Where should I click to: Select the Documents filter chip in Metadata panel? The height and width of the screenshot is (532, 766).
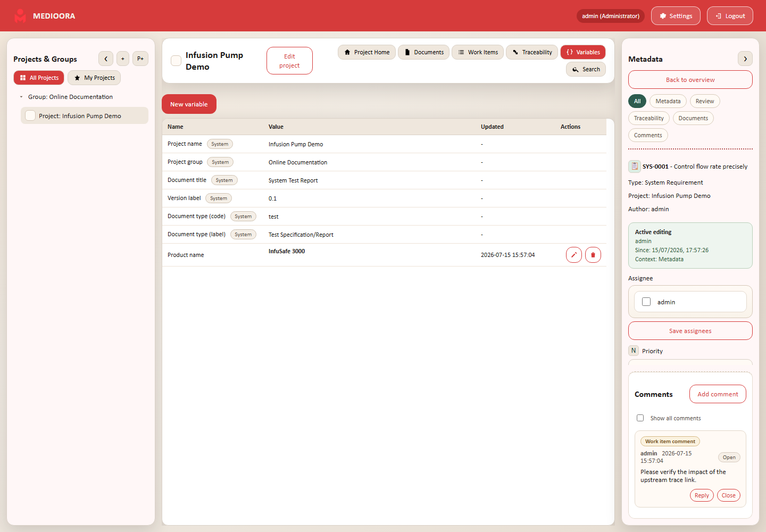(x=693, y=118)
